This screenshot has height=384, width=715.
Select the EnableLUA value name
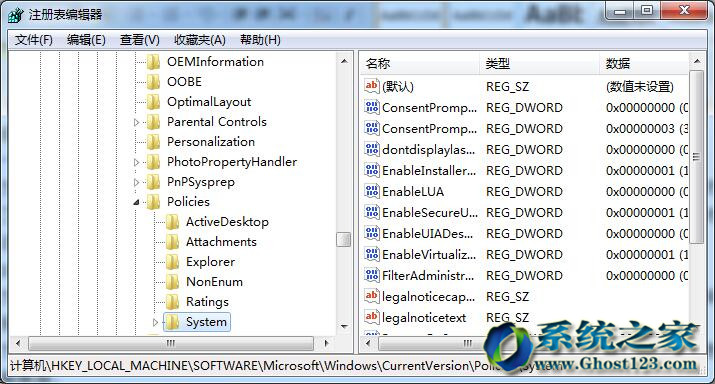click(x=413, y=192)
